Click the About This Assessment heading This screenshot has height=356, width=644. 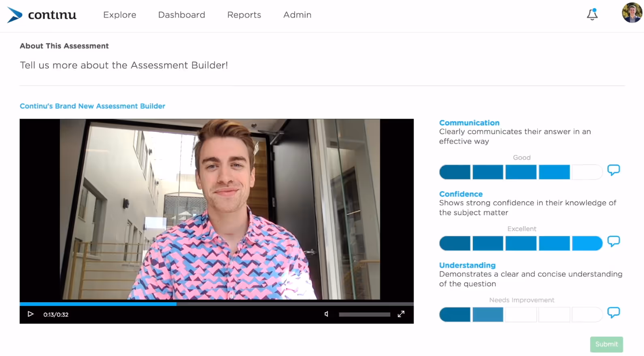click(x=64, y=46)
